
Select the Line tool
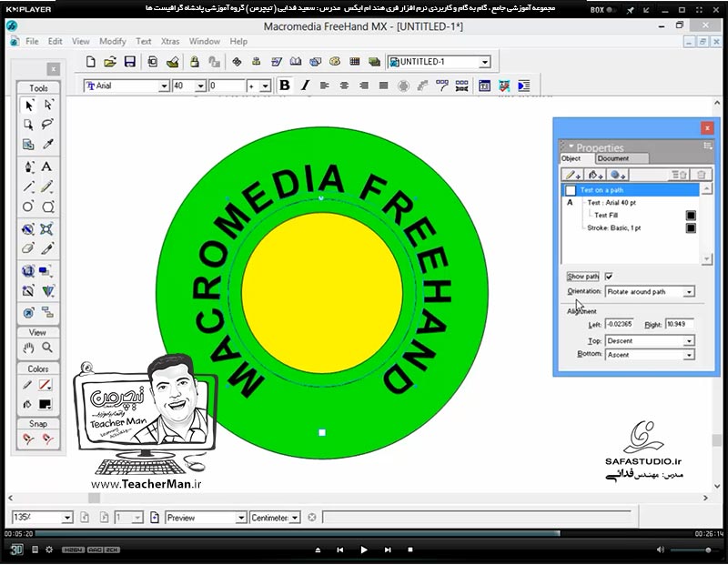click(28, 187)
